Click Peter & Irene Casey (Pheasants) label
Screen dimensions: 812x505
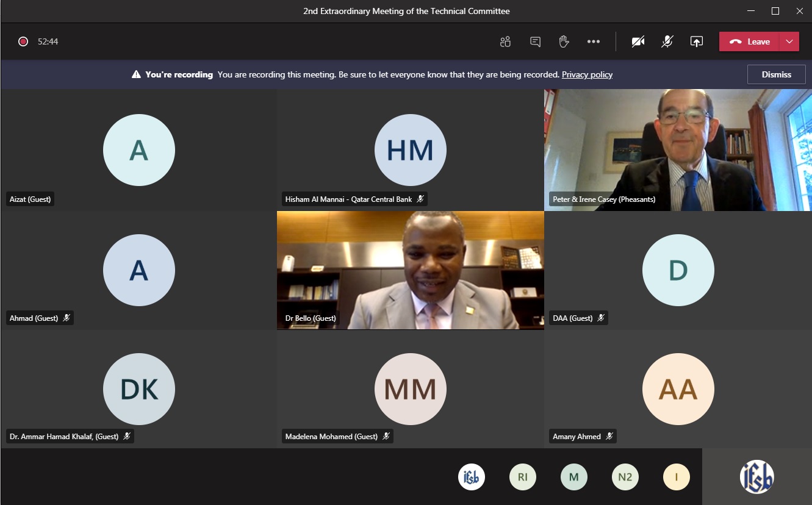pyautogui.click(x=604, y=199)
